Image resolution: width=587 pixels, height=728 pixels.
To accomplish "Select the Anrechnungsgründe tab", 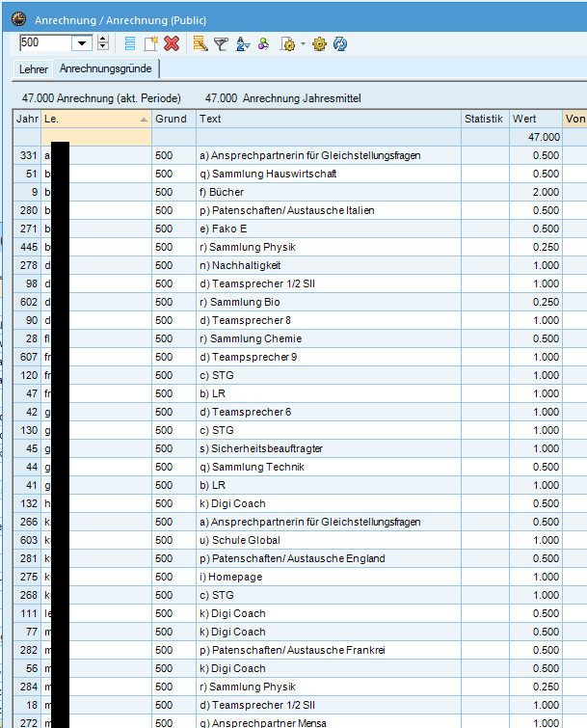I will 106,68.
